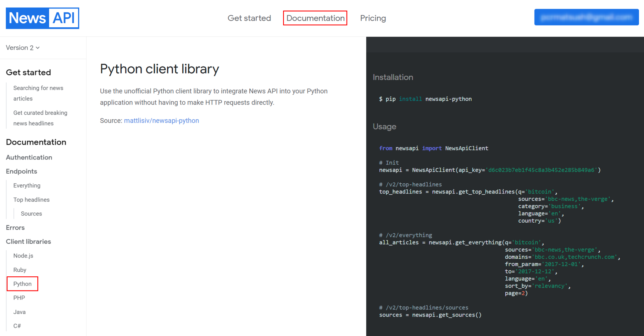Viewport: 644px width, 336px height.
Task: Select the Python client library
Action: click(x=22, y=284)
